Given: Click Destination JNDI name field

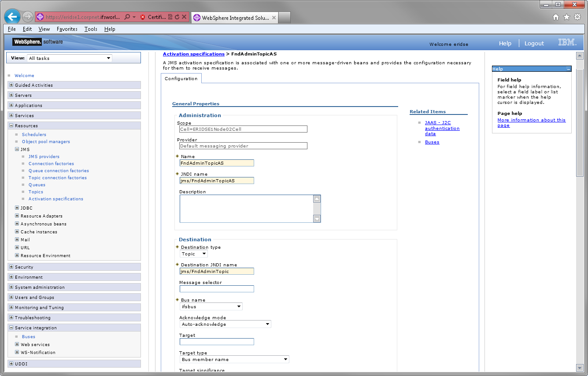Looking at the screenshot, I should pos(217,271).
